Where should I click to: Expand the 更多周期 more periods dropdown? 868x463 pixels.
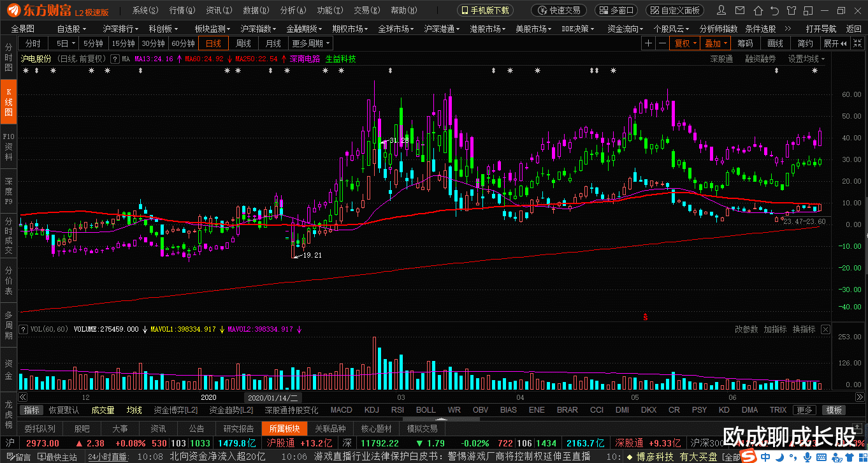[310, 43]
